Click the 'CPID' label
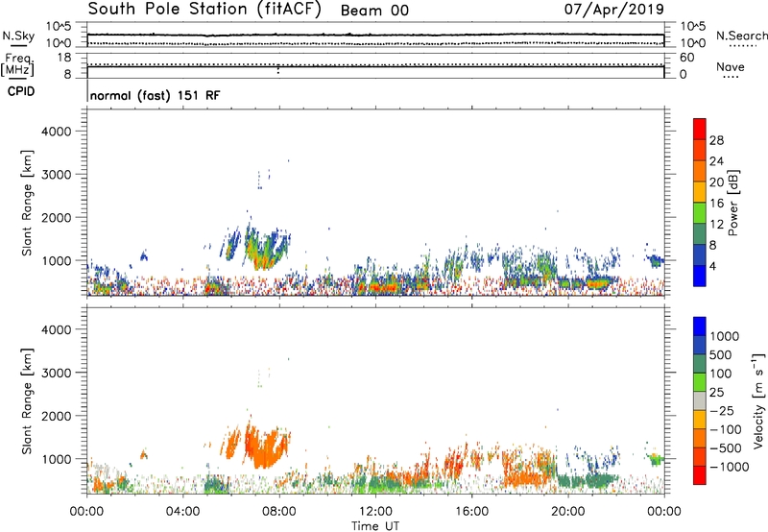 20,91
